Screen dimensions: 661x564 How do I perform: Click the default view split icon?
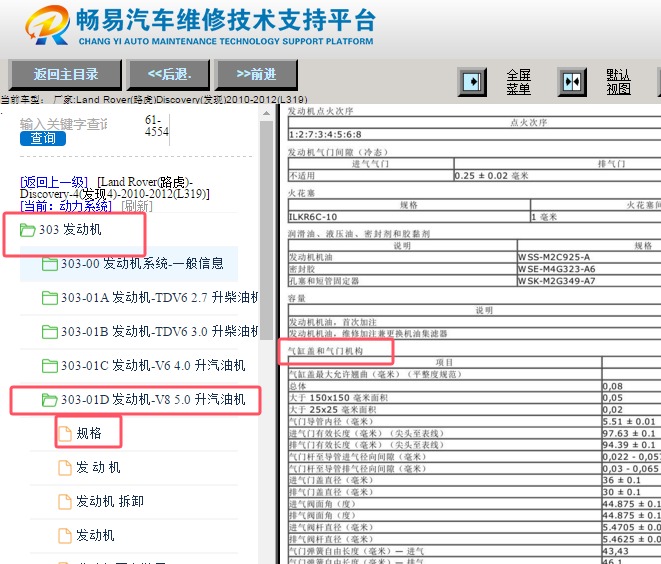tap(572, 81)
